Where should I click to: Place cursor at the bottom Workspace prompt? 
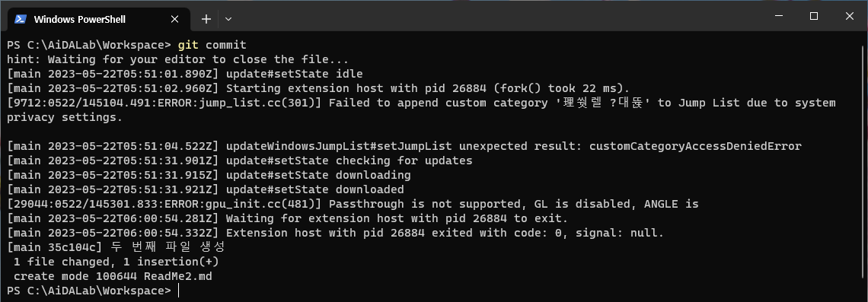[92, 291]
